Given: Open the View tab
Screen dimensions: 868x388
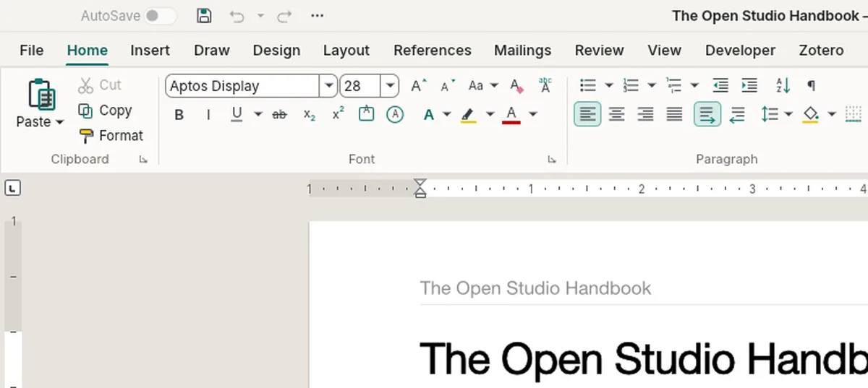Looking at the screenshot, I should coord(664,51).
